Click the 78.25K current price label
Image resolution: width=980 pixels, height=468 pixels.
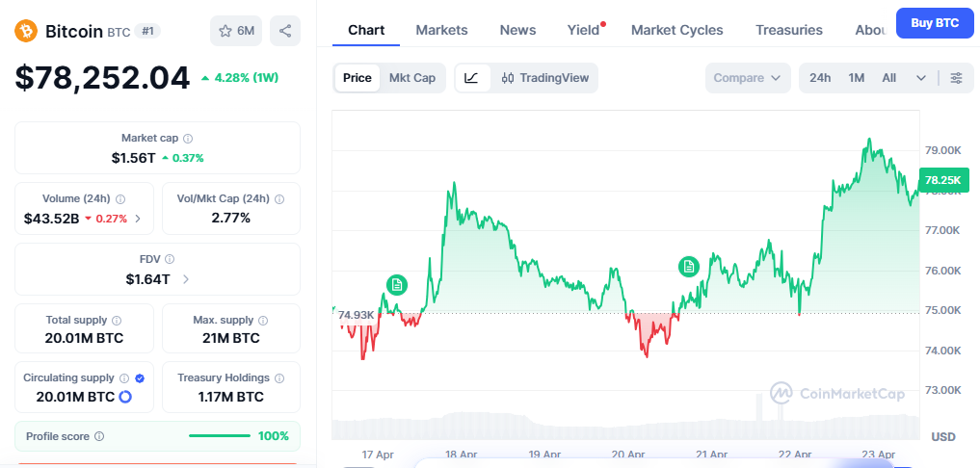coord(943,180)
